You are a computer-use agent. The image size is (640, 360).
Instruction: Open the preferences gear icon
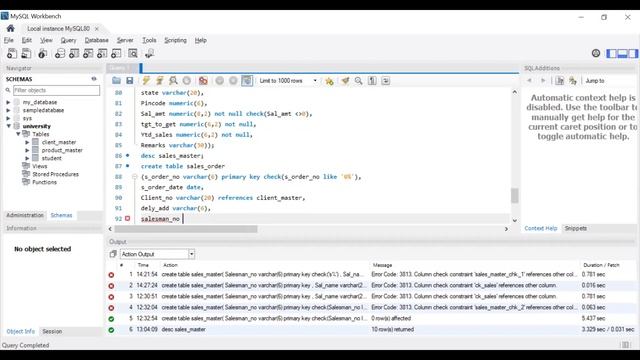pos(596,53)
